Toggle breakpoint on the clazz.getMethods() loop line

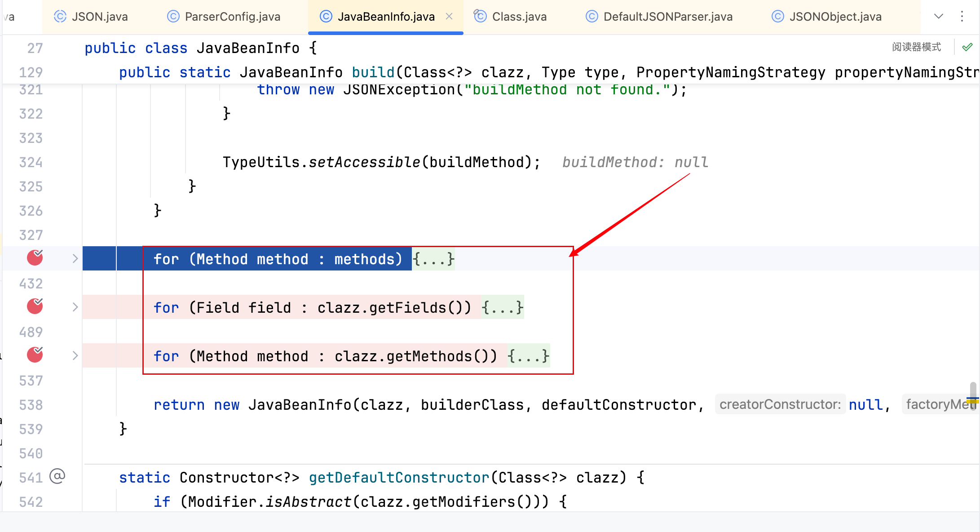[x=35, y=355]
